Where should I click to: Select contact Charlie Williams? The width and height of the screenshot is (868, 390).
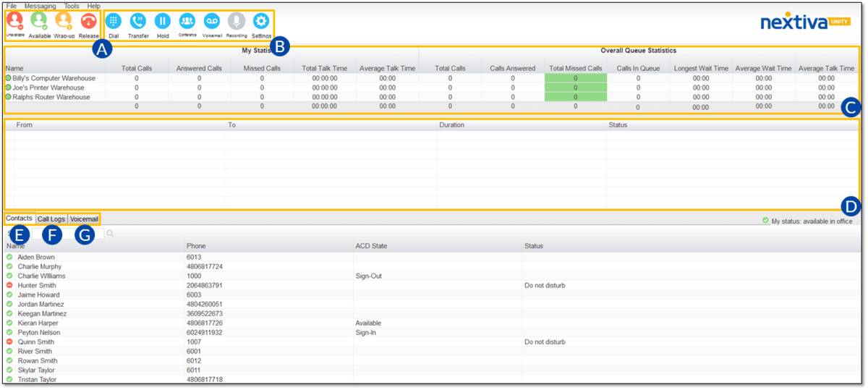click(41, 276)
